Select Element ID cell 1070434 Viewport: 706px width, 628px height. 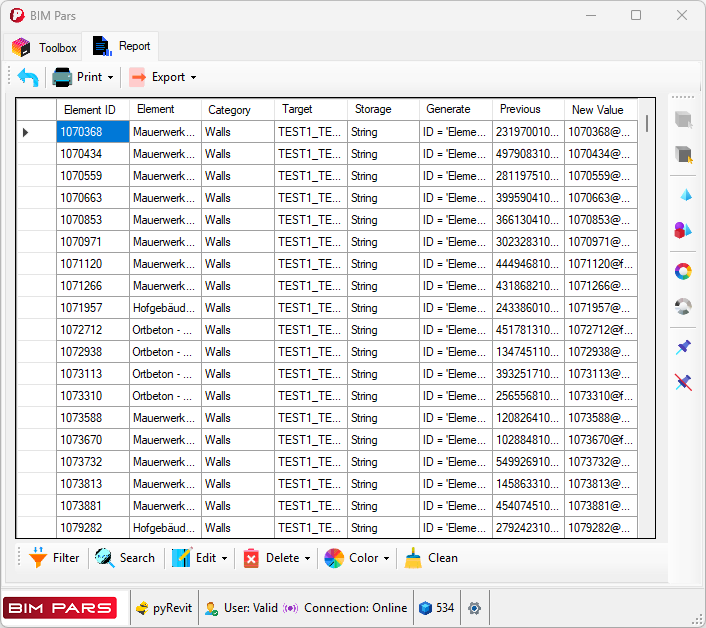click(x=93, y=154)
